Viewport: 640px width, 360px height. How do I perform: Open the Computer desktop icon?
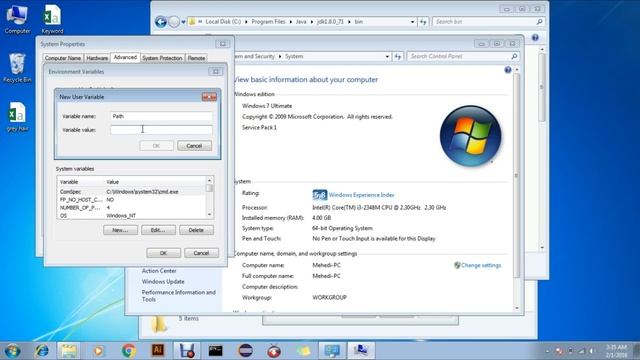coord(17,19)
